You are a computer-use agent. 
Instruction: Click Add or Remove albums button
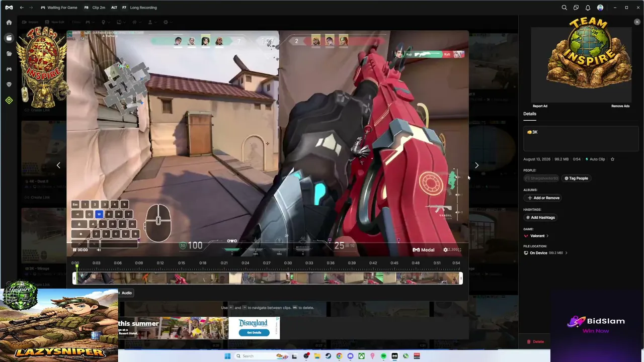tap(543, 198)
